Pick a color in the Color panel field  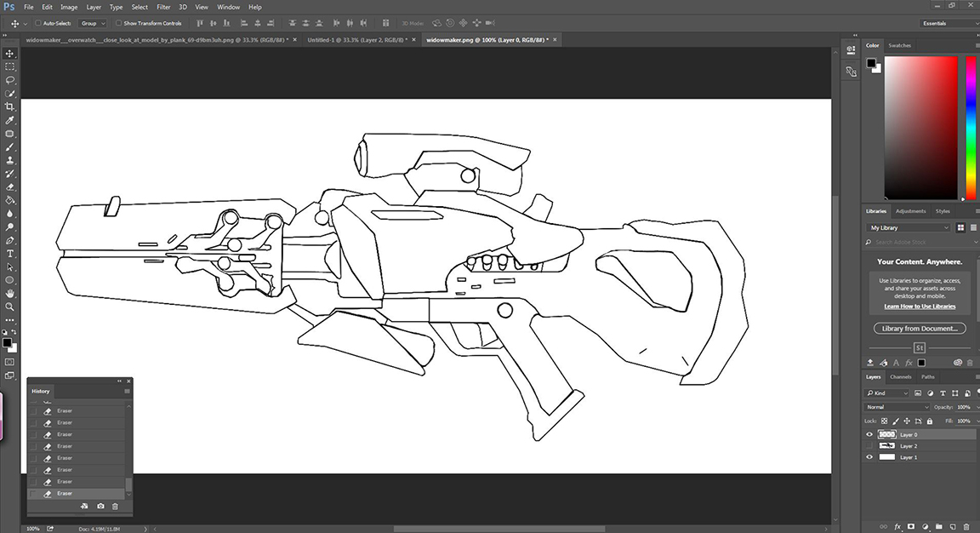point(920,128)
